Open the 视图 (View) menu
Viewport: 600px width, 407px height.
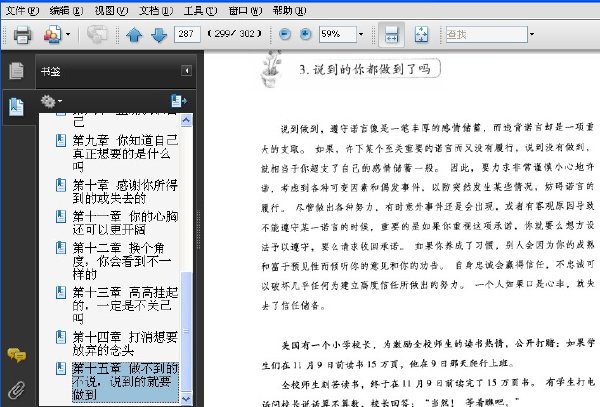[x=111, y=11]
